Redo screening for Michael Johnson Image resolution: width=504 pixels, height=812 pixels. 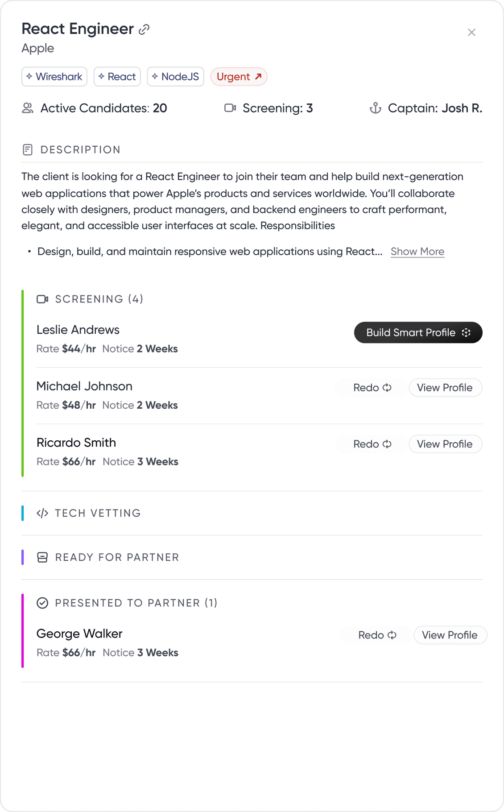pyautogui.click(x=372, y=388)
